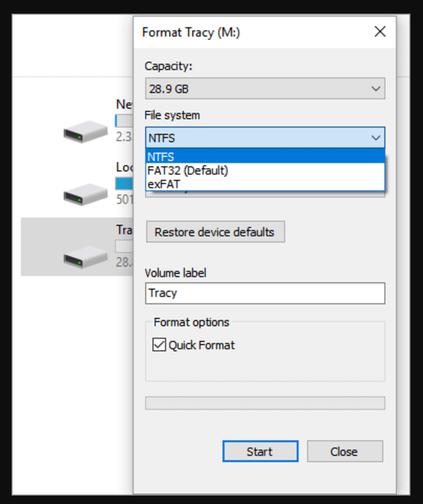
Task: Select the Tracy drive icon
Action: [x=84, y=257]
